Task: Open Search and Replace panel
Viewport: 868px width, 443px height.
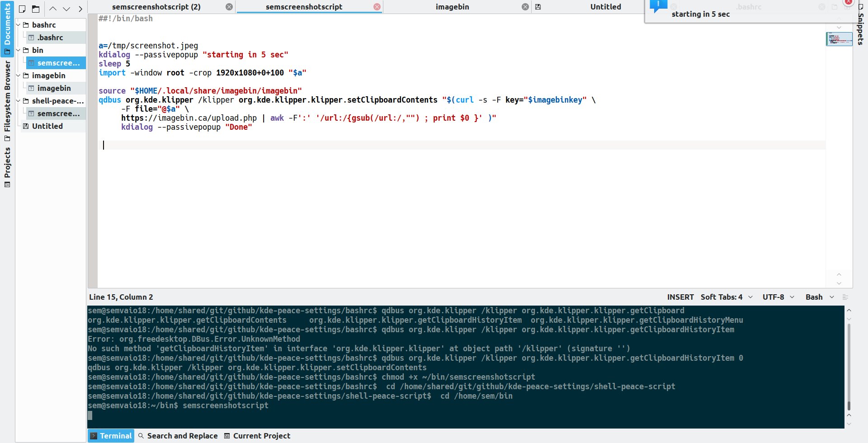Action: 178,436
